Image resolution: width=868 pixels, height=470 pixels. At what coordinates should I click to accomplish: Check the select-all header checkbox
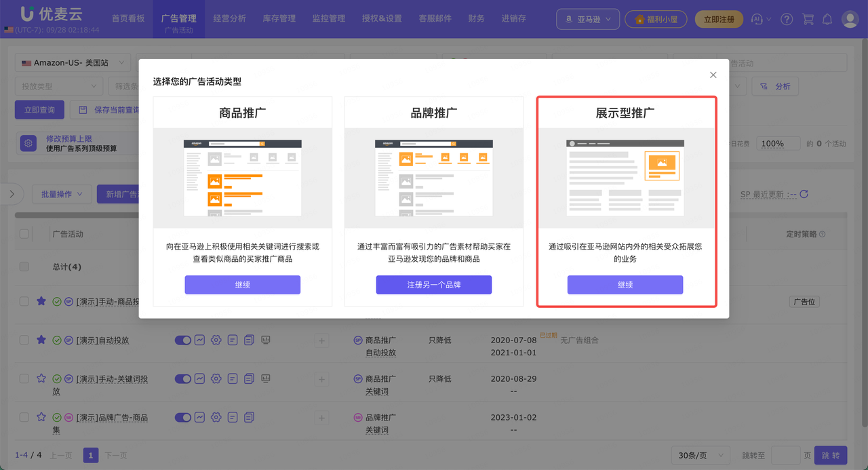click(24, 234)
